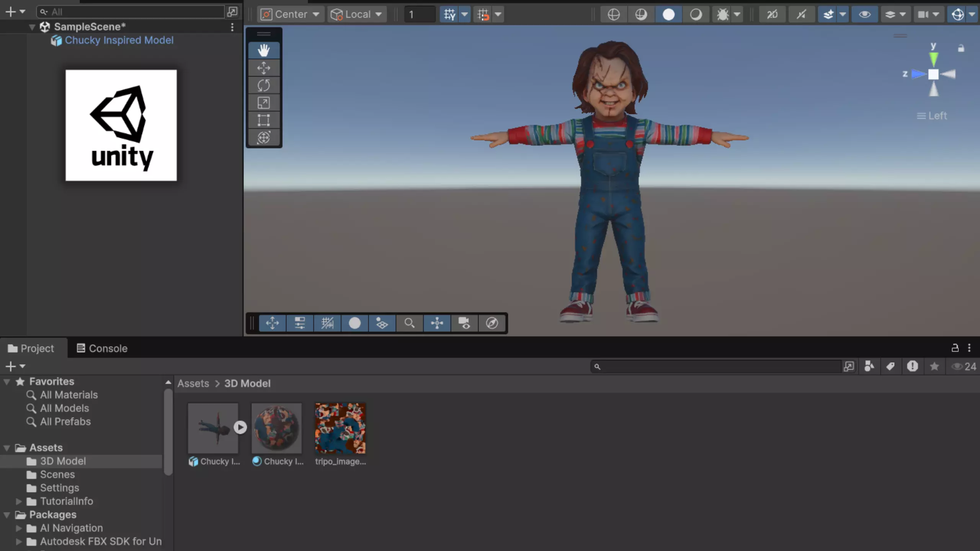The width and height of the screenshot is (980, 551).
Task: Open grid snapping settings dropdown
Action: coord(498,15)
